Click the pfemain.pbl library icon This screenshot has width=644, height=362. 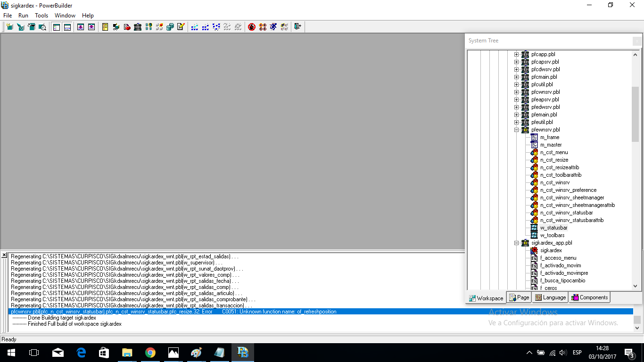tap(525, 115)
